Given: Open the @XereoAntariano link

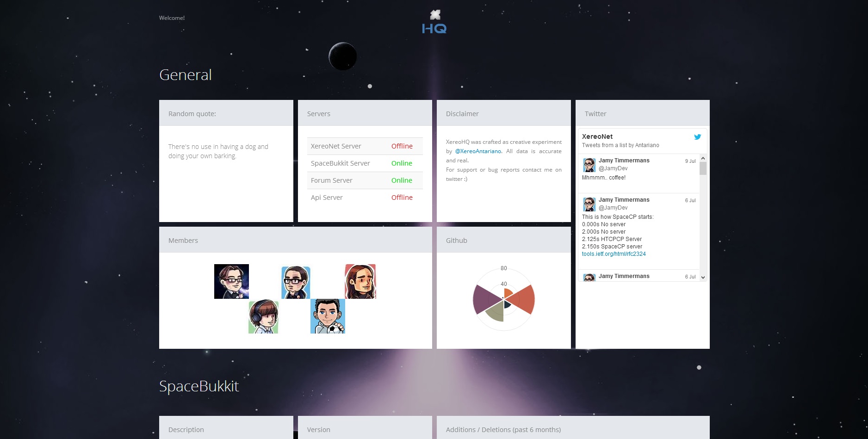Looking at the screenshot, I should (478, 151).
